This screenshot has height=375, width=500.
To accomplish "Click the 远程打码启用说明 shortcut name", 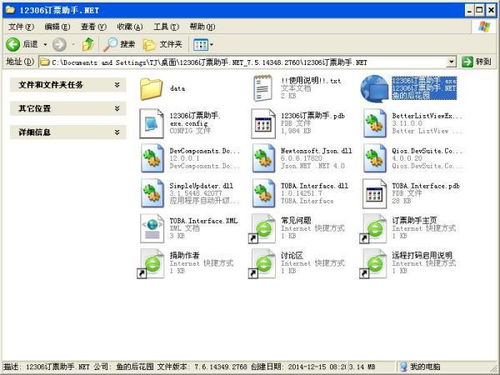I will click(422, 255).
